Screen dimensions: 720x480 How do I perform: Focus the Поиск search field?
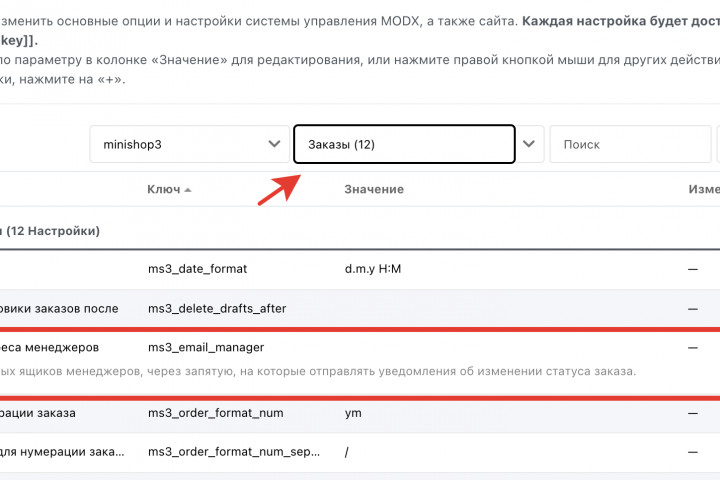click(630, 144)
